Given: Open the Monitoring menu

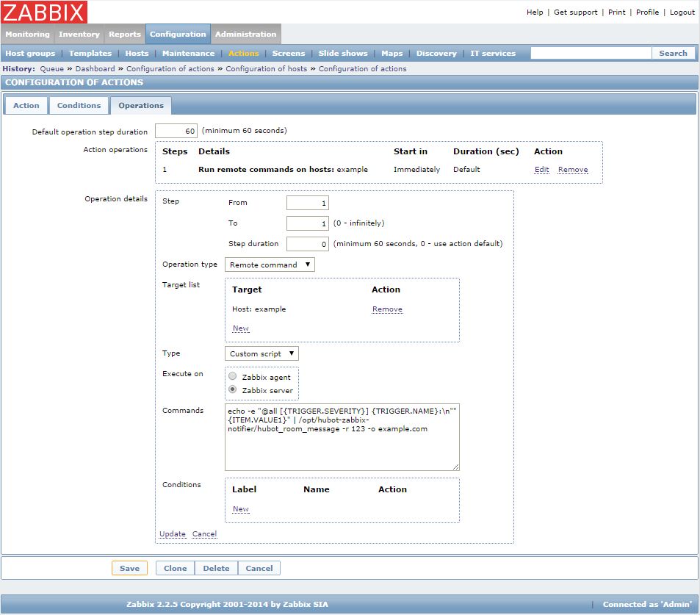Looking at the screenshot, I should point(28,35).
